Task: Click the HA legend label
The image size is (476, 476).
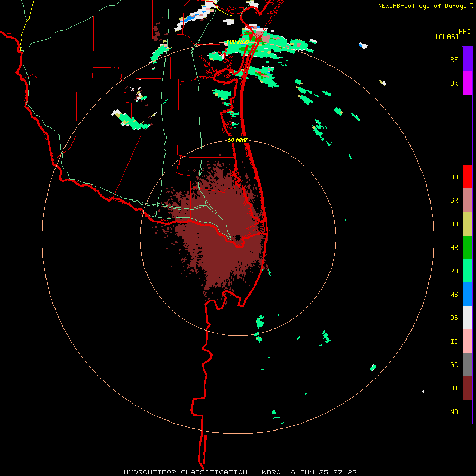Action: 454,177
